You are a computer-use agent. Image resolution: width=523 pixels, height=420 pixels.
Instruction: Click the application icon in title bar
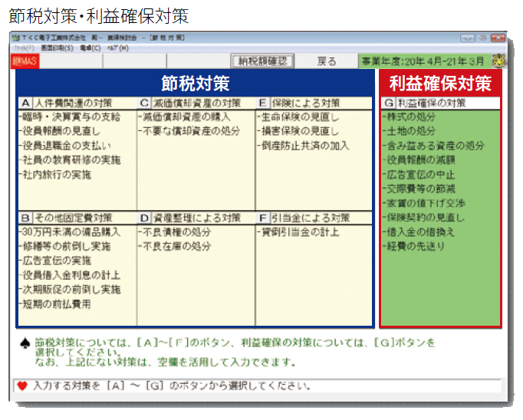pos(15,38)
